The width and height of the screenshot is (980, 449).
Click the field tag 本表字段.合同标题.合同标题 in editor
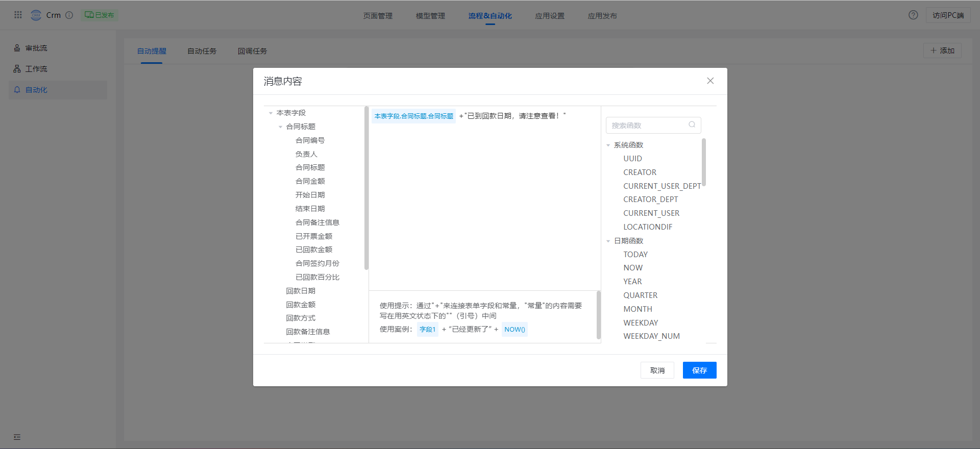pos(413,116)
